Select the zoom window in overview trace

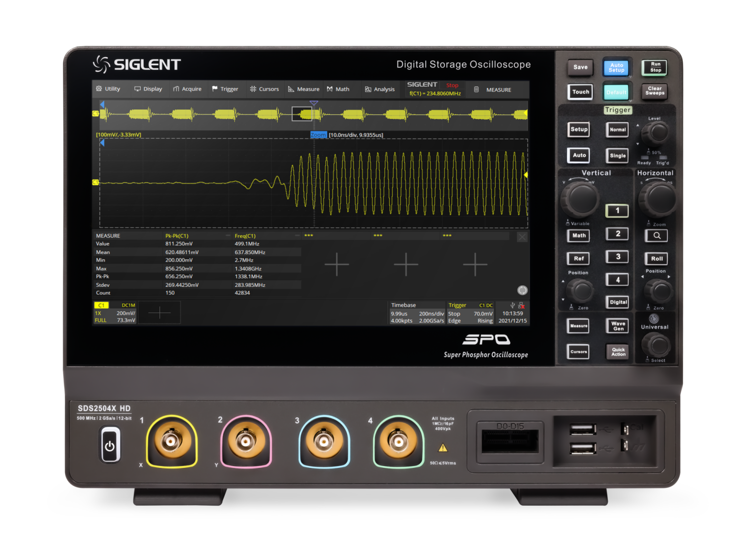coord(302,114)
